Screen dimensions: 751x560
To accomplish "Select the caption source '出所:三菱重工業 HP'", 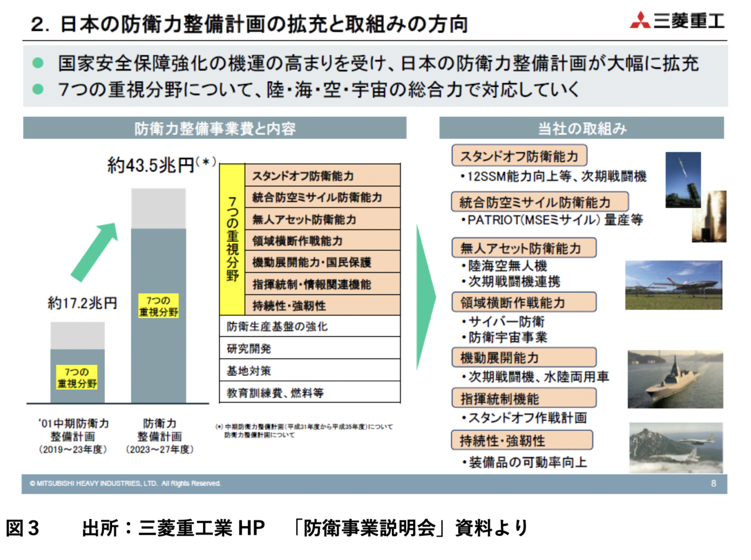I will 173,528.
